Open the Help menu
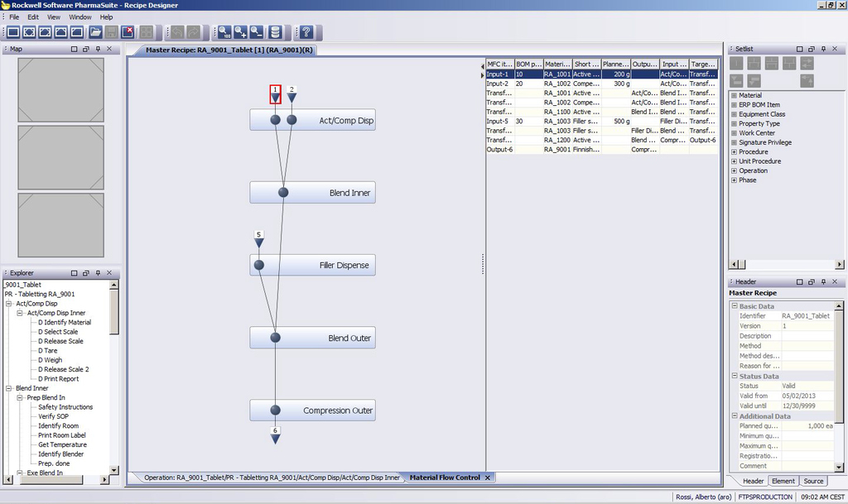848x504 pixels. pyautogui.click(x=106, y=17)
